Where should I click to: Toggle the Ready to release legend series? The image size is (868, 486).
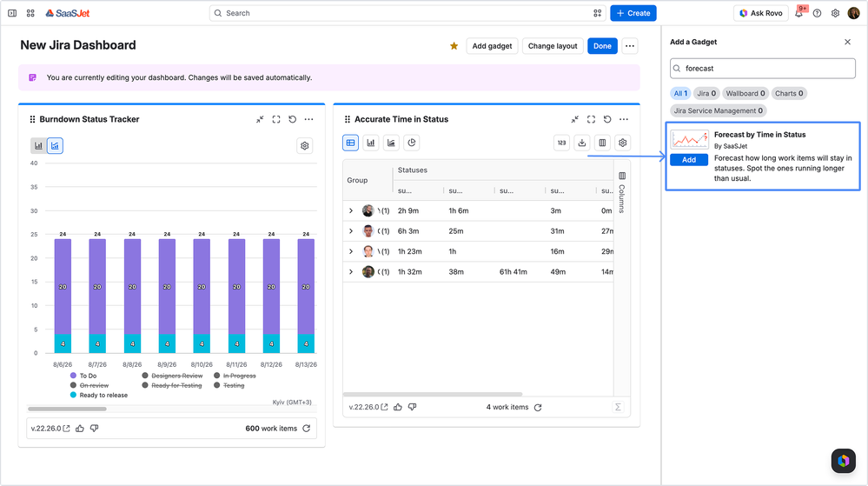tap(99, 395)
